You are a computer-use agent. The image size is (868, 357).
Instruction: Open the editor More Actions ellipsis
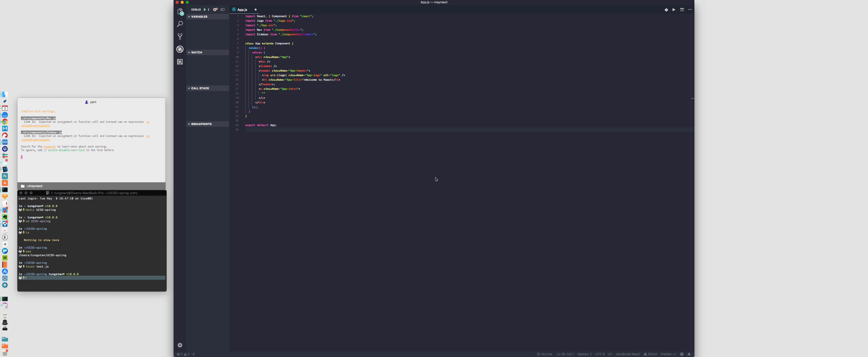(x=690, y=10)
